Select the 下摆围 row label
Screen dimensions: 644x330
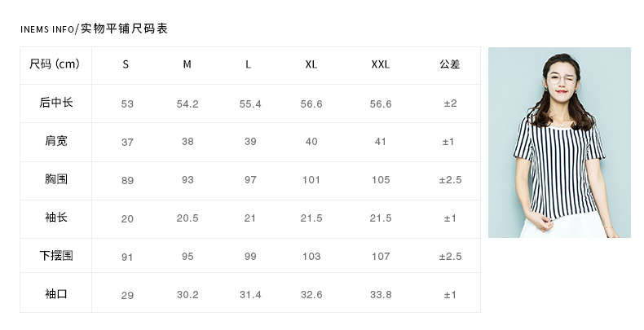tap(55, 256)
